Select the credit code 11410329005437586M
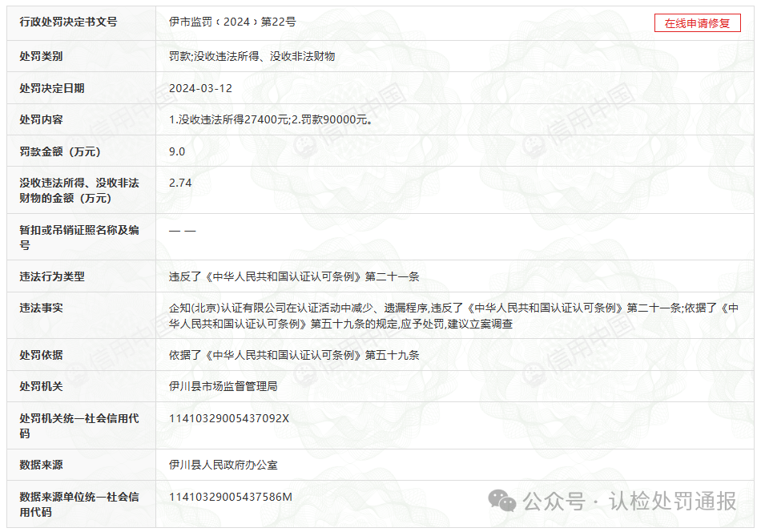 (231, 497)
